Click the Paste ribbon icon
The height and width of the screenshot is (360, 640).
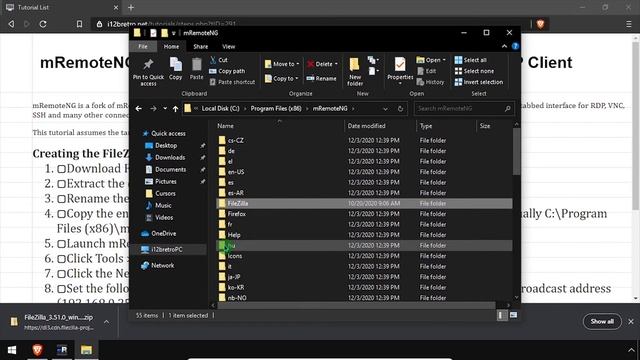point(196,69)
